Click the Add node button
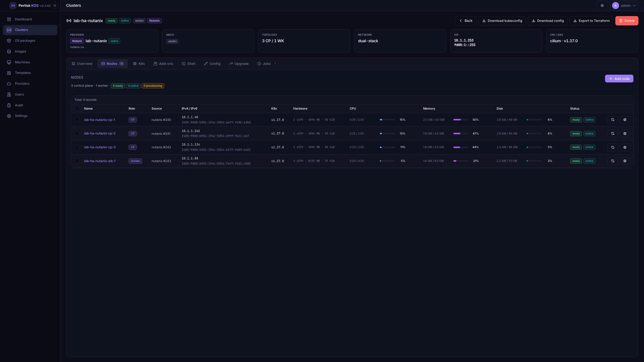This screenshot has height=362, width=644. tap(619, 79)
